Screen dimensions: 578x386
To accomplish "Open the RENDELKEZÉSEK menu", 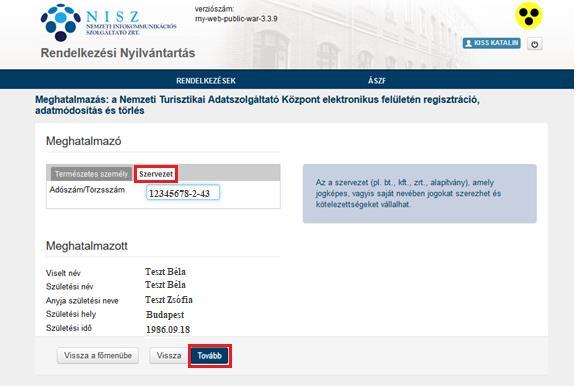I will (206, 80).
